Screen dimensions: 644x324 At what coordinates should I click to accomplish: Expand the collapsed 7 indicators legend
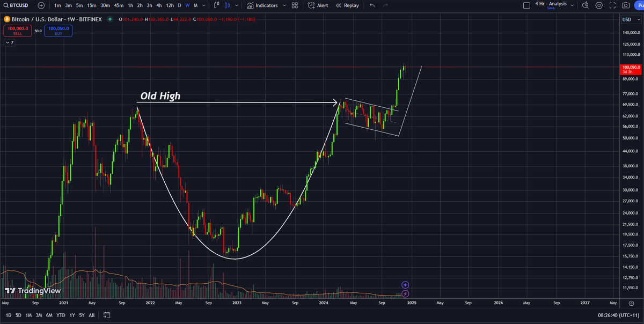(9, 42)
